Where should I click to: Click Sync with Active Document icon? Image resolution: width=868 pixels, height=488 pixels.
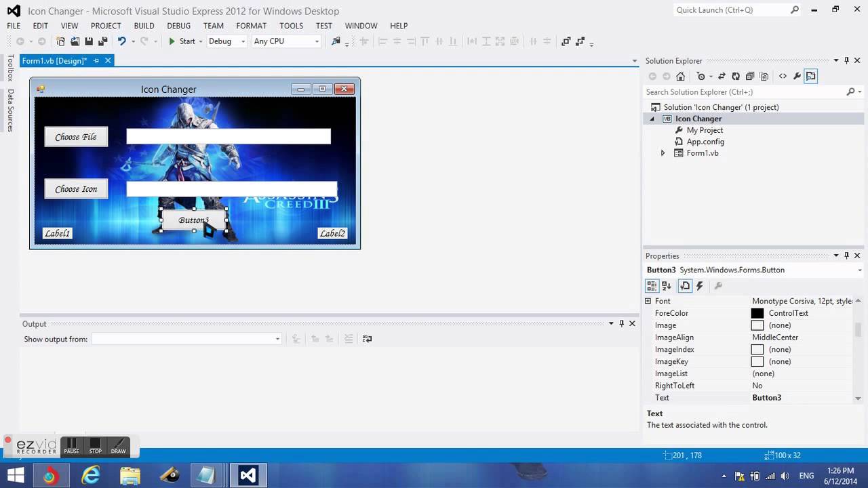click(722, 77)
